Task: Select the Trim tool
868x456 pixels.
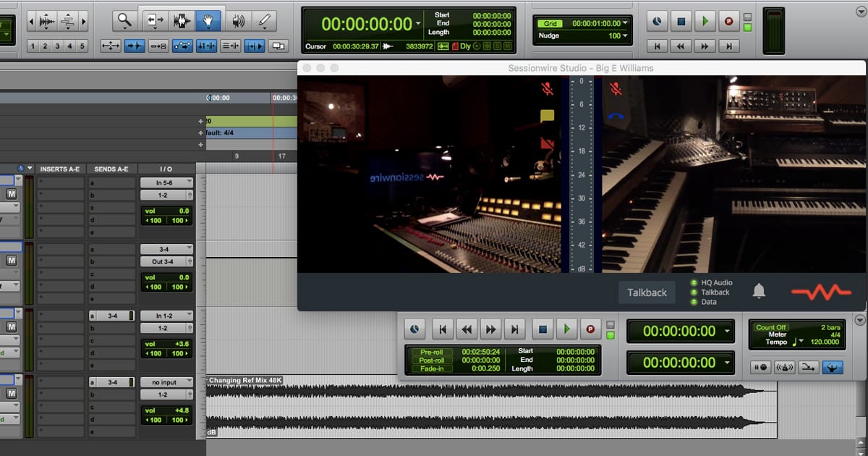Action: click(x=155, y=20)
